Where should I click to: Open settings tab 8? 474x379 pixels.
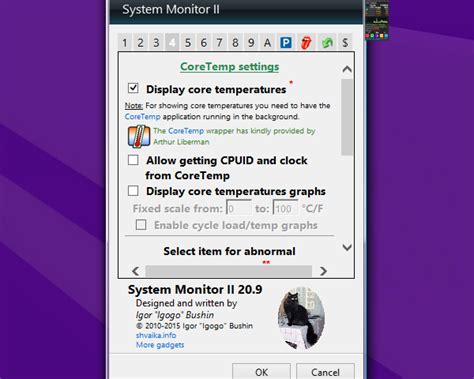235,42
